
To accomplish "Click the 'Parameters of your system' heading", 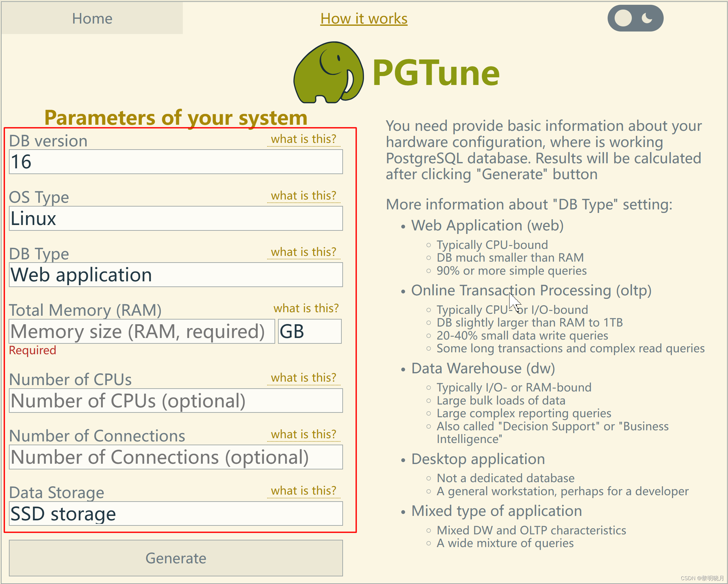I will point(176,118).
